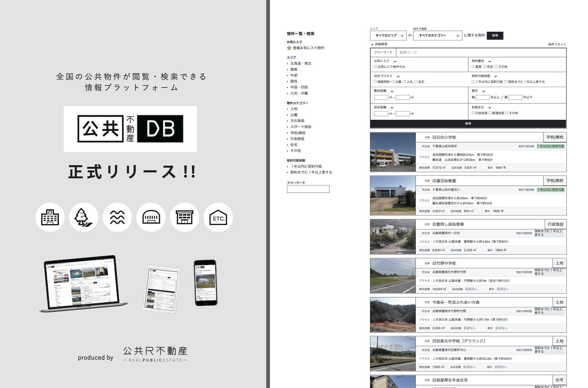Select 関東 area in sidebar

click(x=294, y=69)
